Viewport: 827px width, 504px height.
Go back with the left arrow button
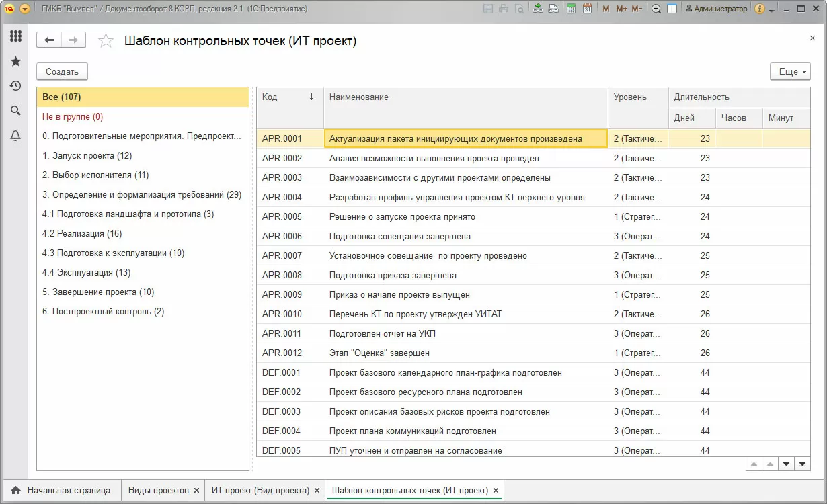(49, 40)
